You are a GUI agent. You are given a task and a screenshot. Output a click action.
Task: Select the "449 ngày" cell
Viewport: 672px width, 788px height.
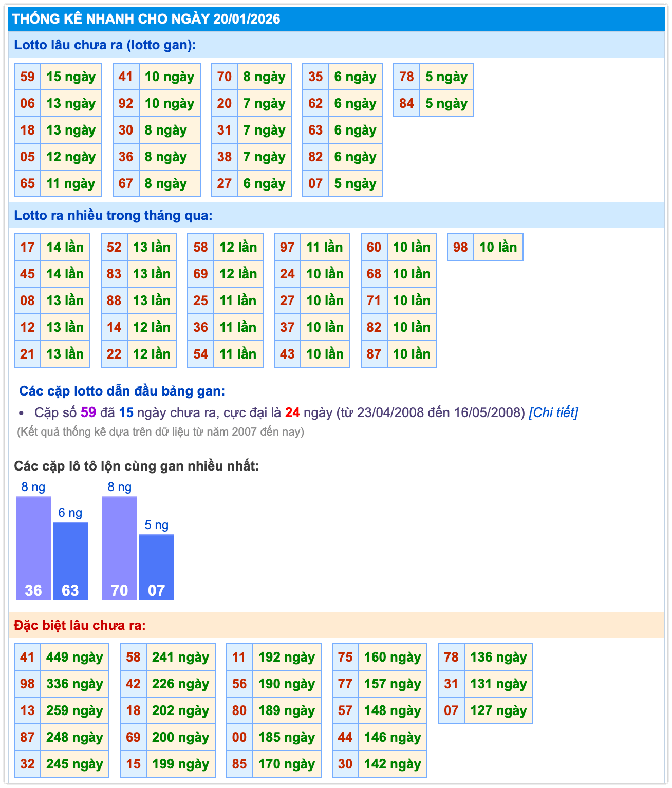(74, 657)
